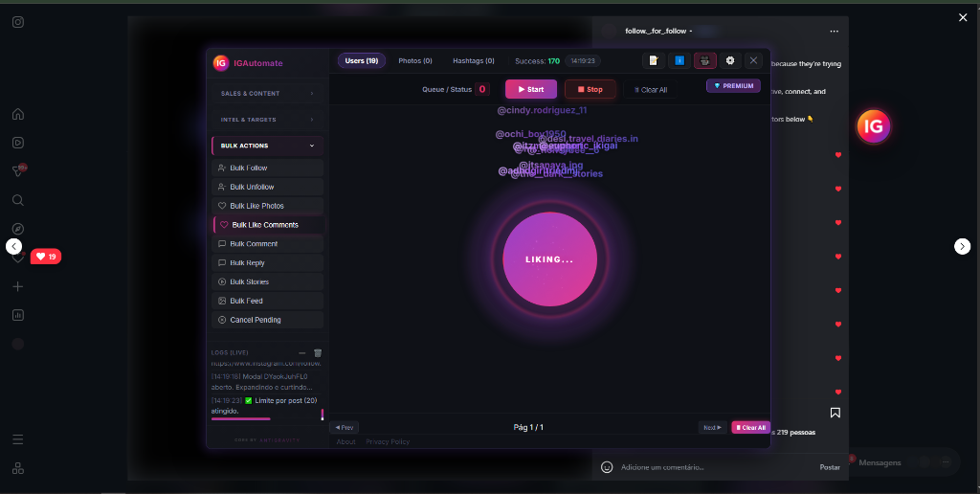Open the apps icon at sidebar bottom
Viewport: 980px width, 494px height.
coord(18,468)
